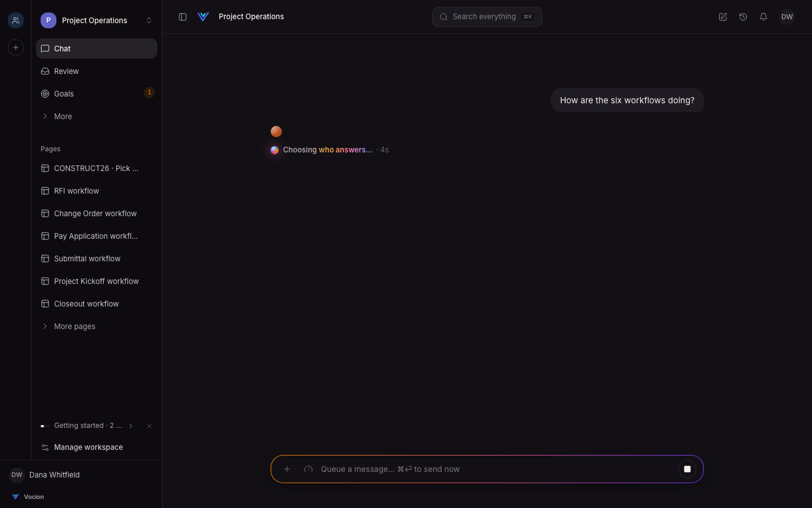Click the DW user avatar top right
The height and width of the screenshot is (508, 812).
[x=787, y=17]
